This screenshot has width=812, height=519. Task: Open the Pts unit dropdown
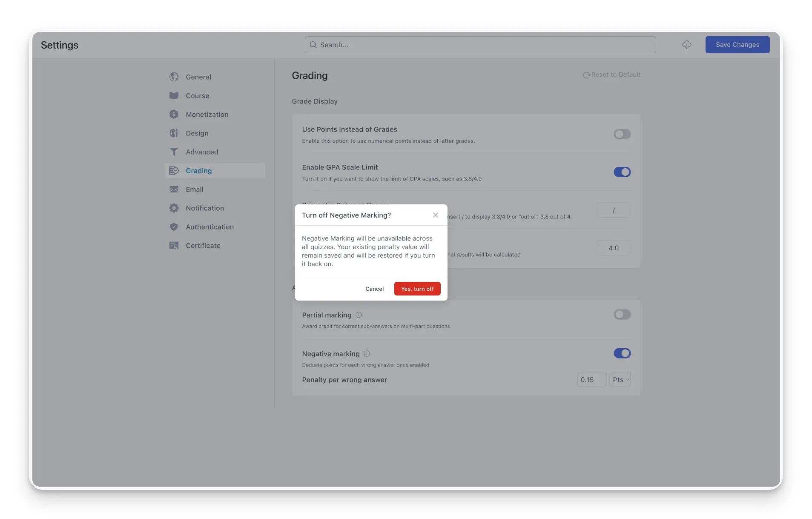point(620,380)
